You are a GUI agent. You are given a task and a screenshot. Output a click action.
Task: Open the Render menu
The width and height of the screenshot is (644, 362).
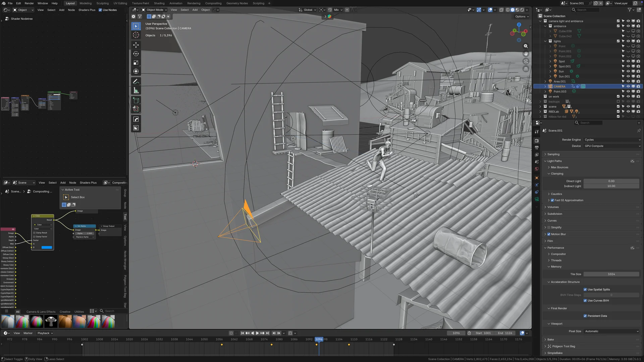(29, 3)
